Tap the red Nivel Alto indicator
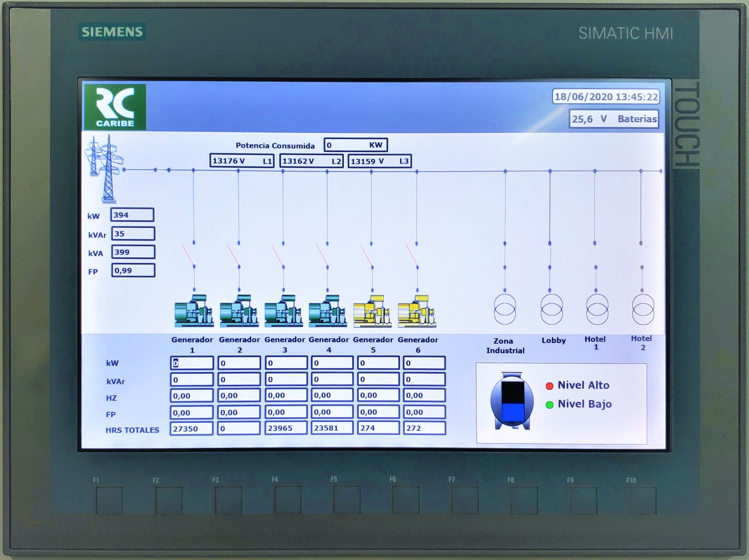This screenshot has width=749, height=560. tap(549, 386)
